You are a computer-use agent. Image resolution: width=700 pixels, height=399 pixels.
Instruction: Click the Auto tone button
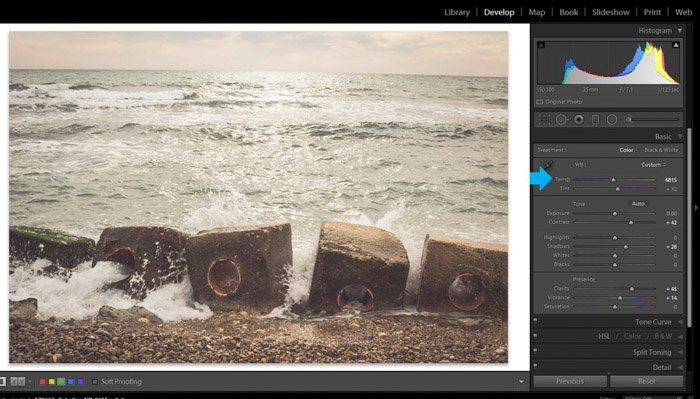tap(638, 204)
